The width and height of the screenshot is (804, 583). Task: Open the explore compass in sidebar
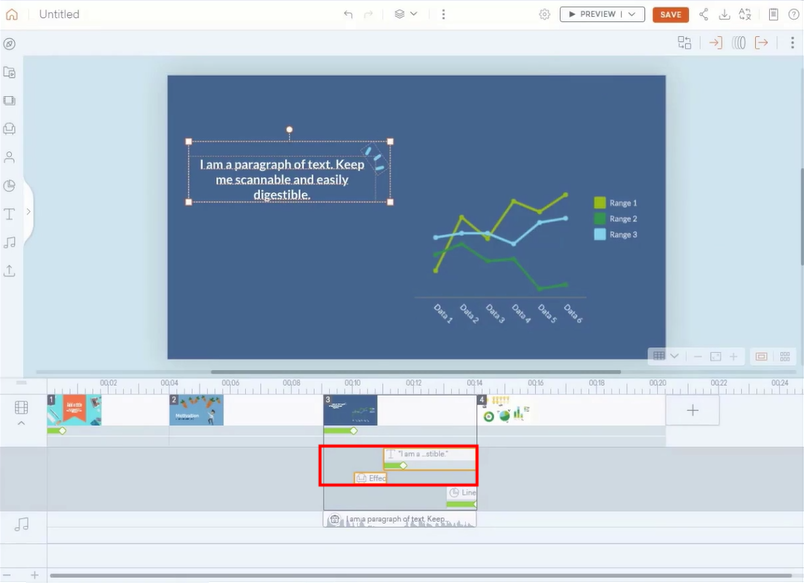(9, 44)
